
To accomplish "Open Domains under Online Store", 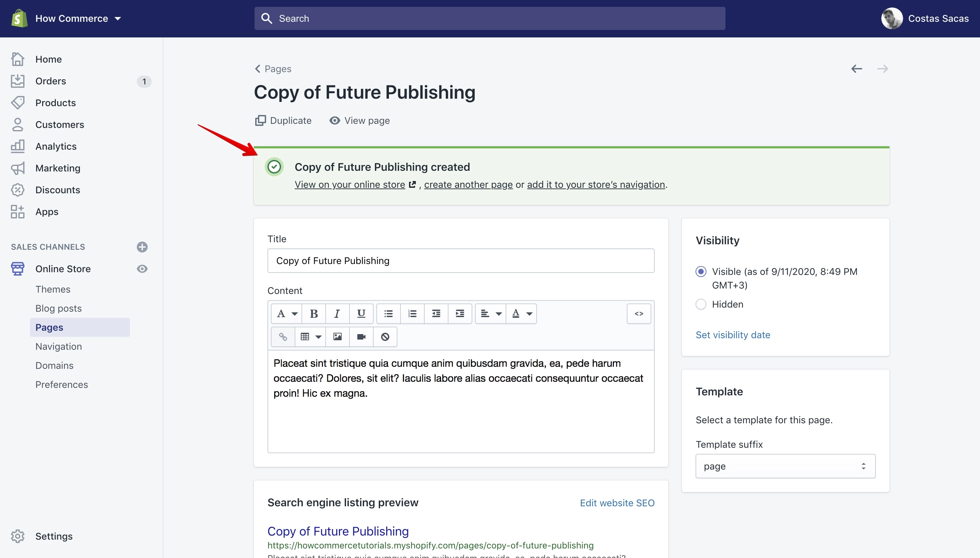I will 54,366.
